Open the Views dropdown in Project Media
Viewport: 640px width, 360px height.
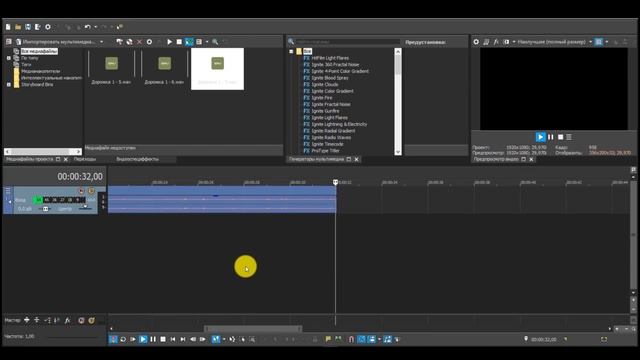pyautogui.click(x=207, y=42)
